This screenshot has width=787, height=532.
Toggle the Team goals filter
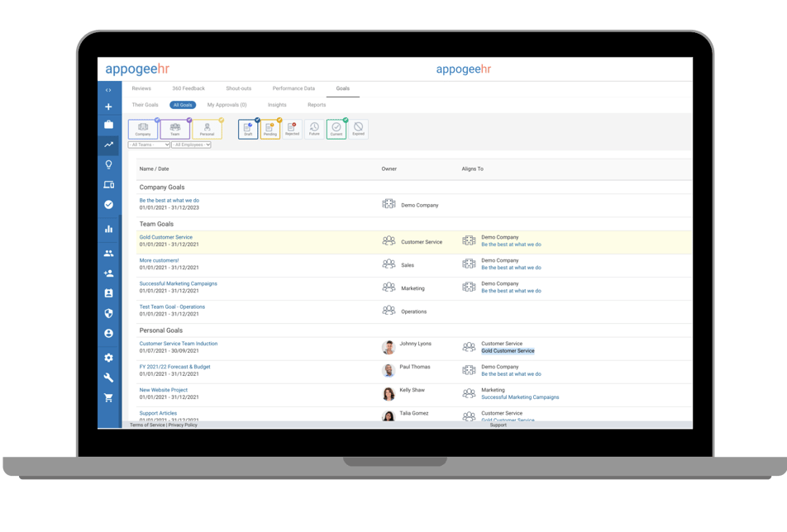pyautogui.click(x=174, y=130)
